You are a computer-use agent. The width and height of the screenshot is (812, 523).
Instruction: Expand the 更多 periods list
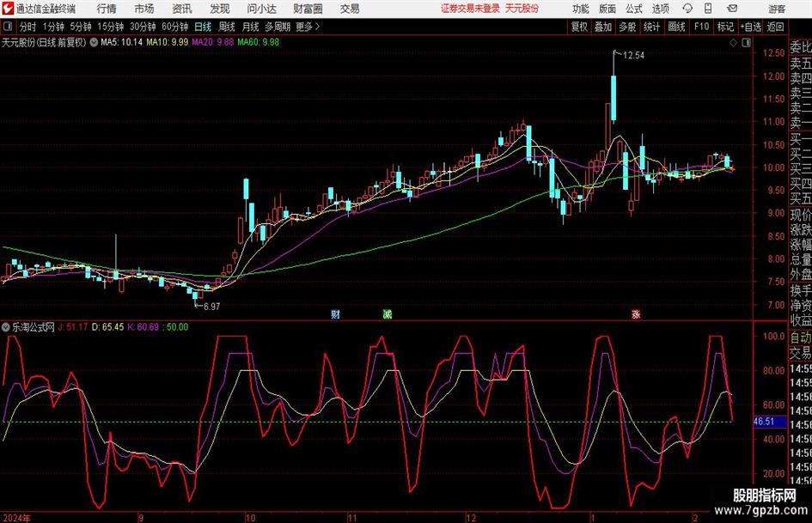coord(308,27)
